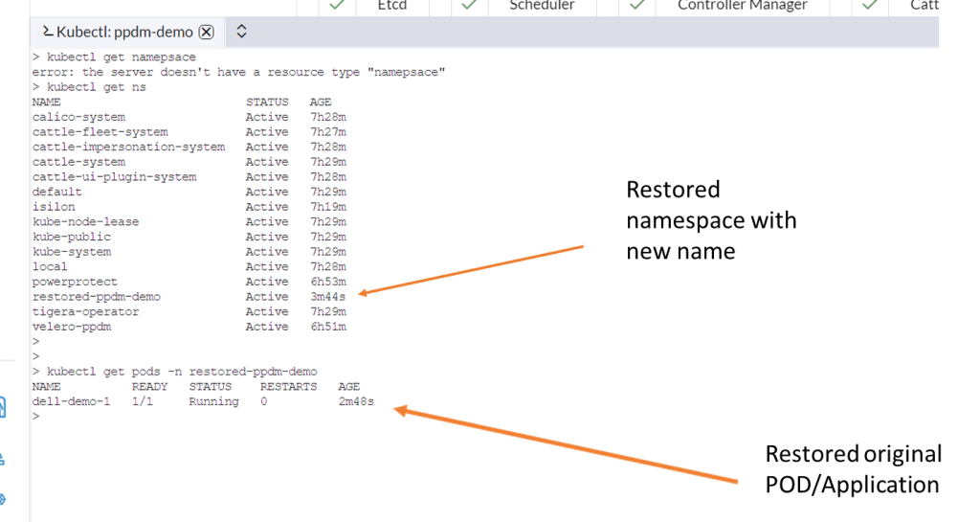Click the empty prompt at terminal bottom
Viewport: 980px width, 522px height.
[x=36, y=417]
